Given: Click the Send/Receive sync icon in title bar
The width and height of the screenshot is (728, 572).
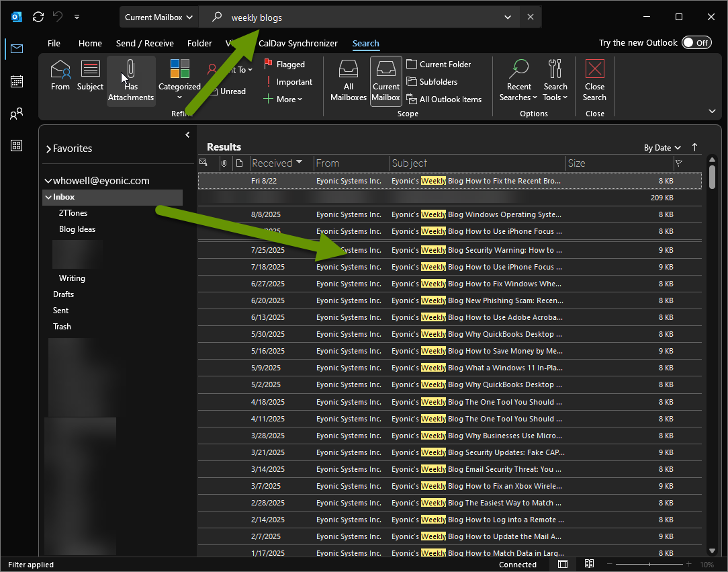Looking at the screenshot, I should coord(38,17).
